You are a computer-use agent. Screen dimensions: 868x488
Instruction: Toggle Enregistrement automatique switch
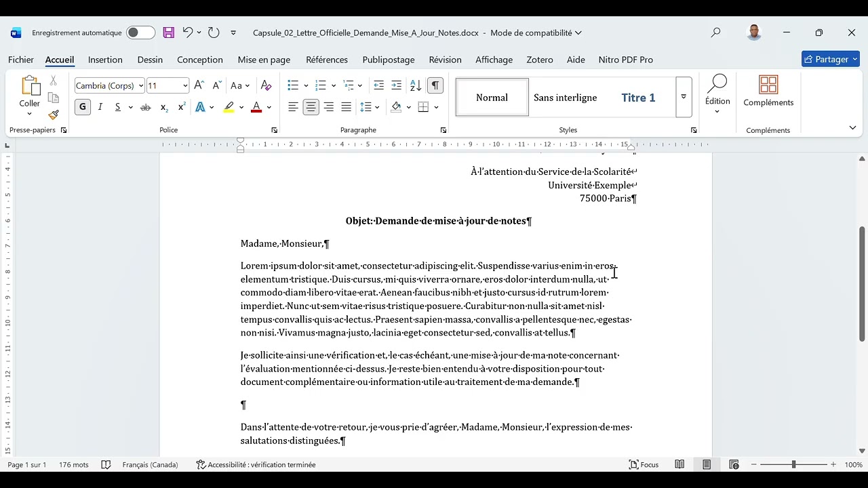(x=140, y=33)
